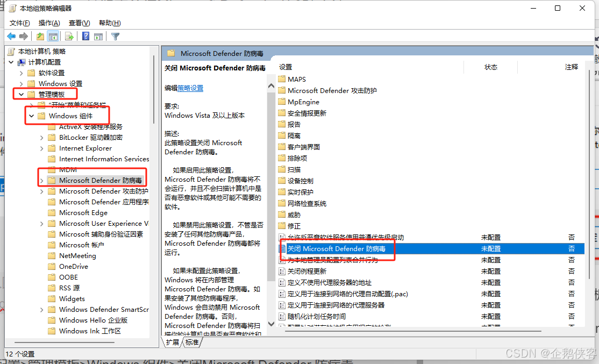Screen dimensions: 599x364
Task: Sort by the 状态 column header
Action: pyautogui.click(x=491, y=67)
